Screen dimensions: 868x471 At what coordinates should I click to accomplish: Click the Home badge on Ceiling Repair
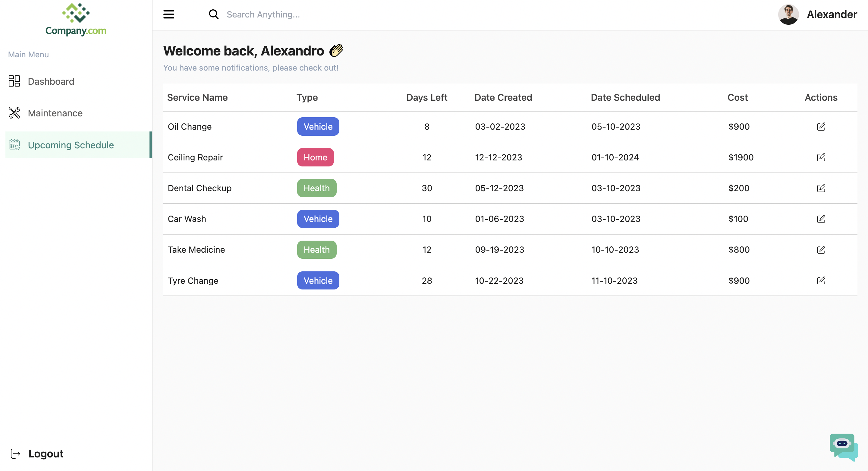click(315, 157)
